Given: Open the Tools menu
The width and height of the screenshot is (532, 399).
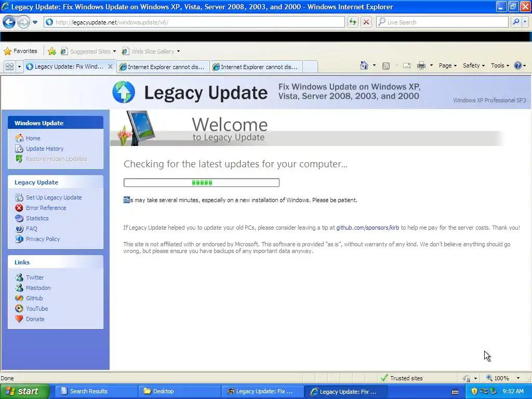Looking at the screenshot, I should click(x=500, y=65).
